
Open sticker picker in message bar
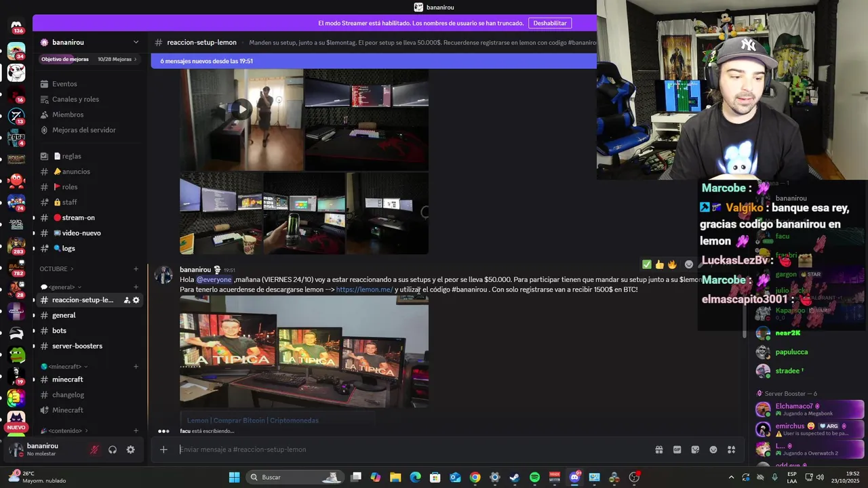point(695,449)
